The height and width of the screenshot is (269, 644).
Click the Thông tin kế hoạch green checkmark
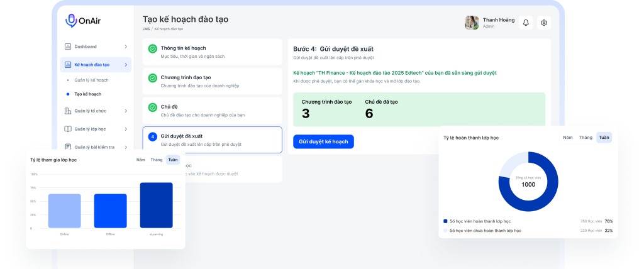(x=152, y=48)
